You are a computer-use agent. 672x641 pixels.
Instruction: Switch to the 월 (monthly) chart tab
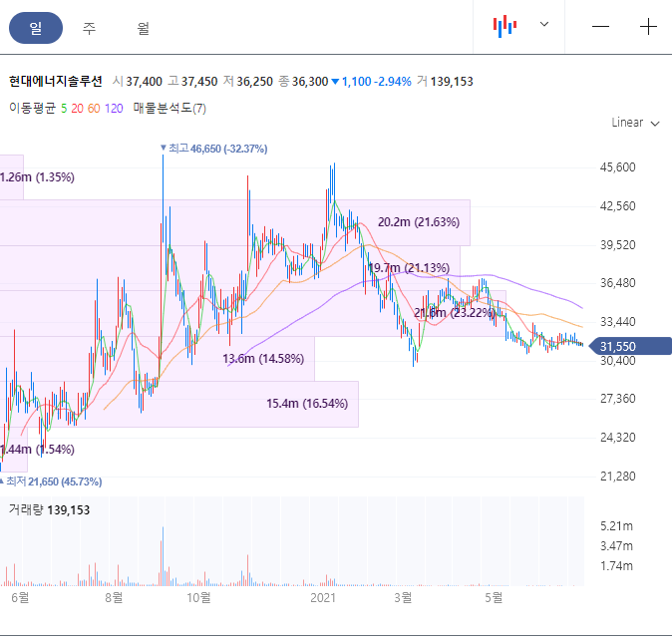tap(143, 28)
